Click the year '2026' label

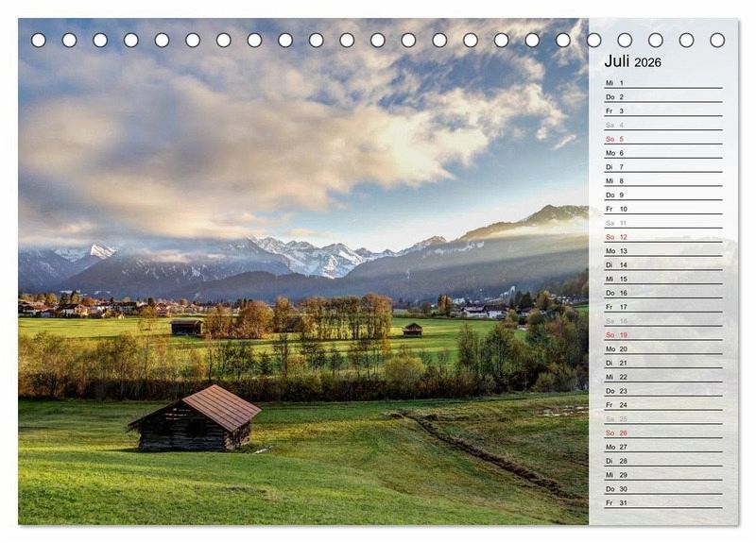point(647,63)
